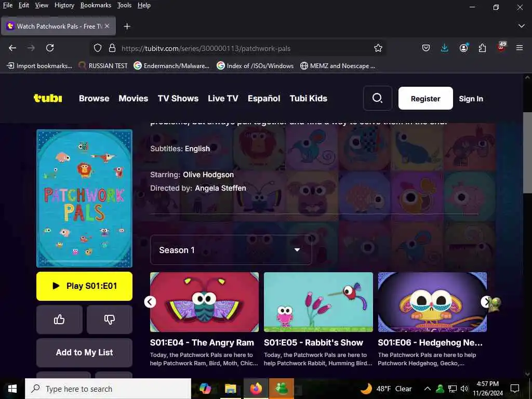
Task: Open The Angry Ram episode thumbnail
Action: tap(204, 302)
